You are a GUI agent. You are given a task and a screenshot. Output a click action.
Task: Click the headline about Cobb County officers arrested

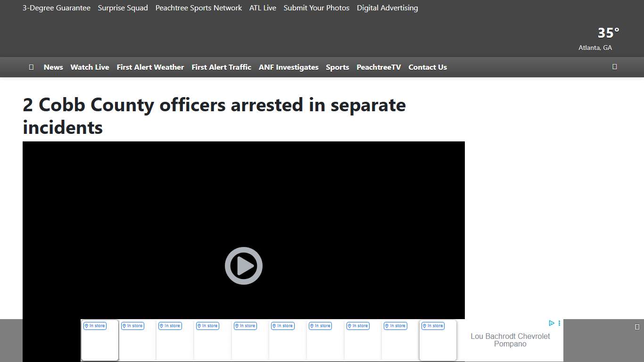point(214,116)
